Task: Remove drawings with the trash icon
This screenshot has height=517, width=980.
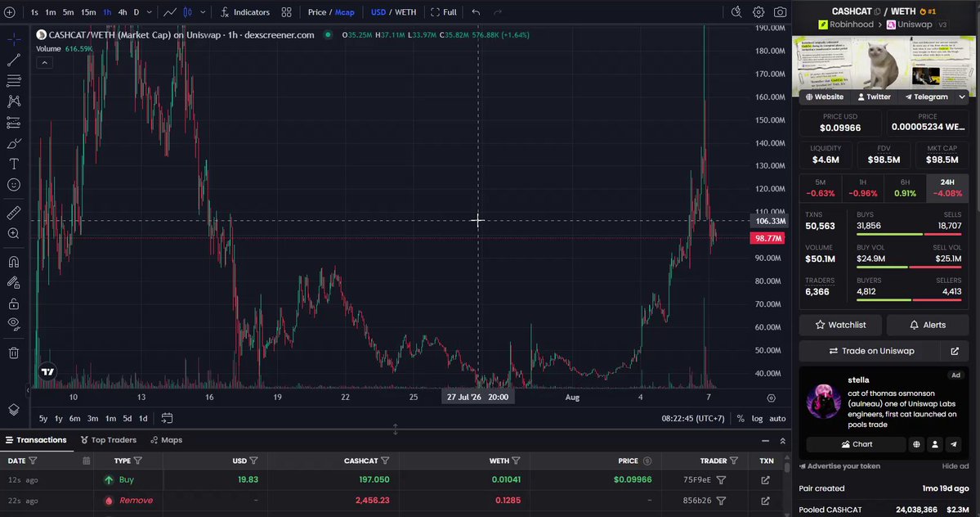Action: (x=14, y=353)
